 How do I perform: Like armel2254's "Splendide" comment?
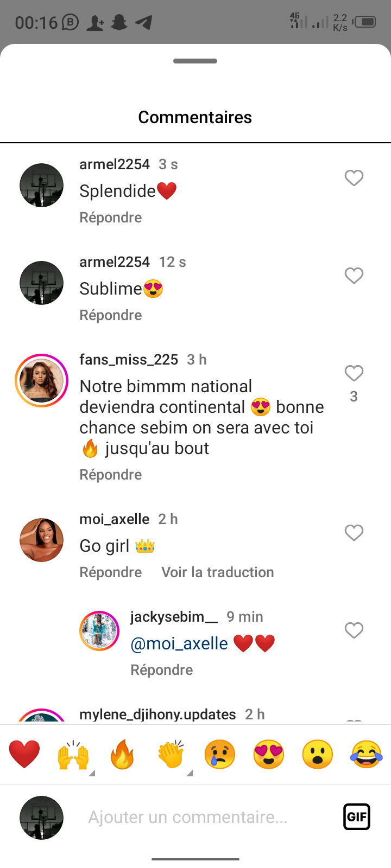point(354,178)
